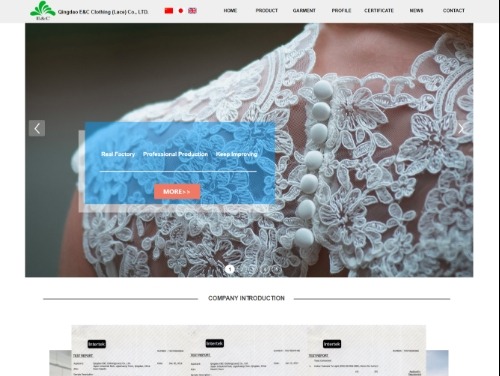This screenshot has width=500, height=376.
Task: Open the CONTACT page
Action: click(454, 11)
